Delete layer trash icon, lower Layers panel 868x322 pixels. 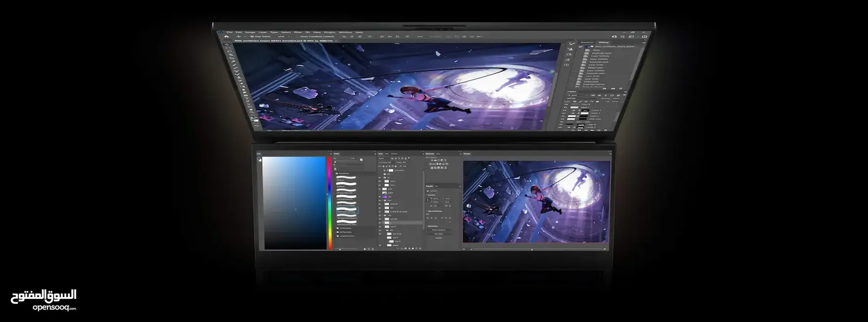(x=420, y=248)
